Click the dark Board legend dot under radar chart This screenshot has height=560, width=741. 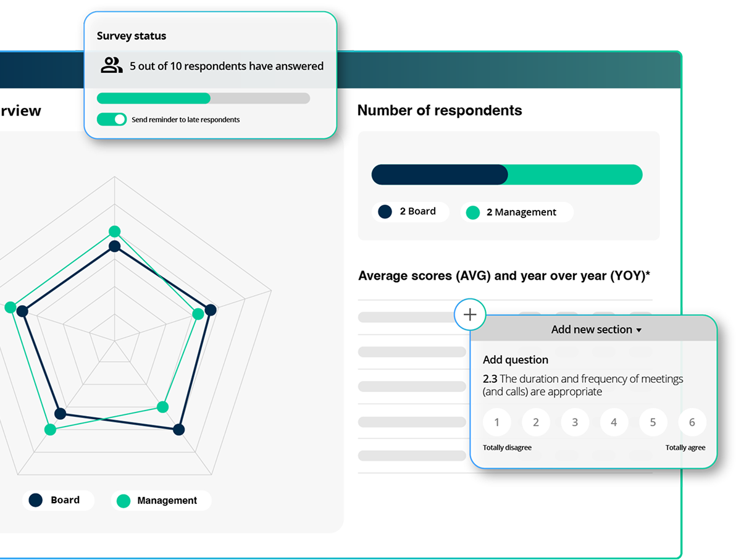click(36, 500)
